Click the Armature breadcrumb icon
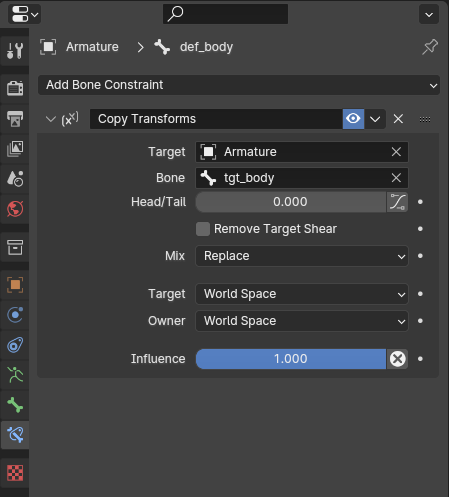The image size is (449, 497). pyautogui.click(x=48, y=47)
